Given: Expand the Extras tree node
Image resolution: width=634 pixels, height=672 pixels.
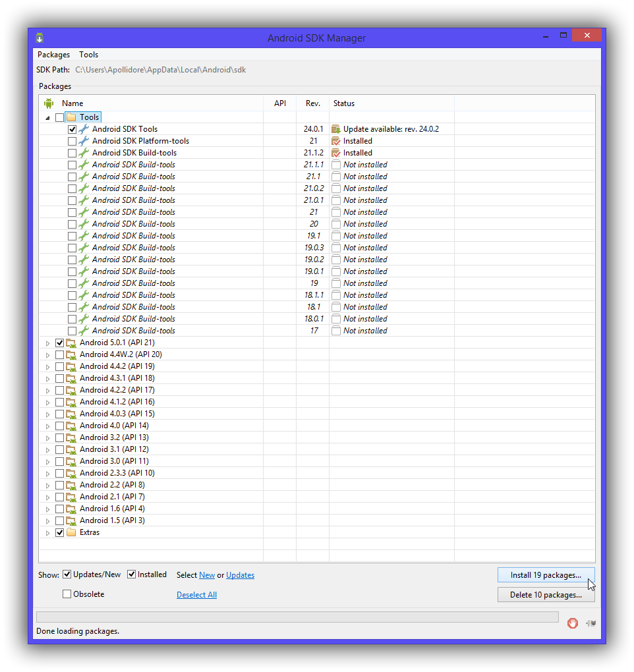Looking at the screenshot, I should [47, 533].
